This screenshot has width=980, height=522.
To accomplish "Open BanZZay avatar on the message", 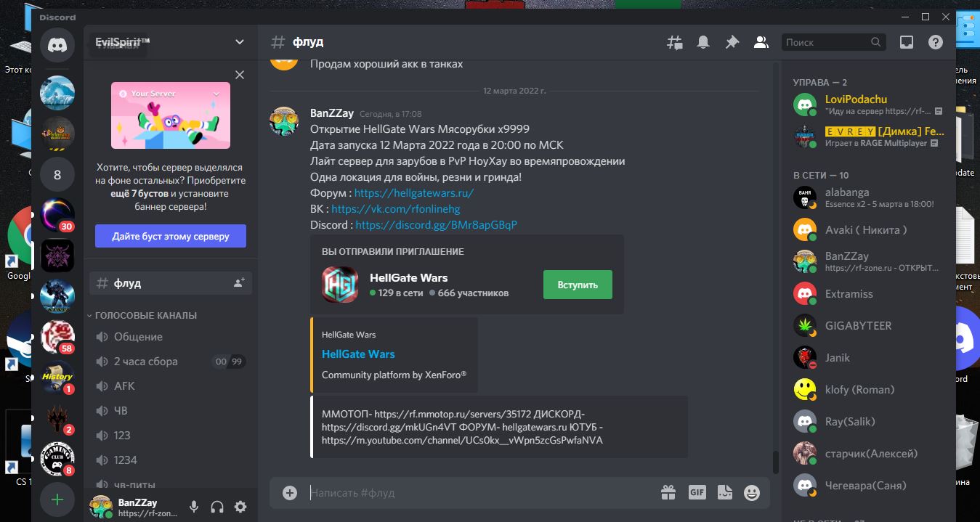I will (284, 121).
